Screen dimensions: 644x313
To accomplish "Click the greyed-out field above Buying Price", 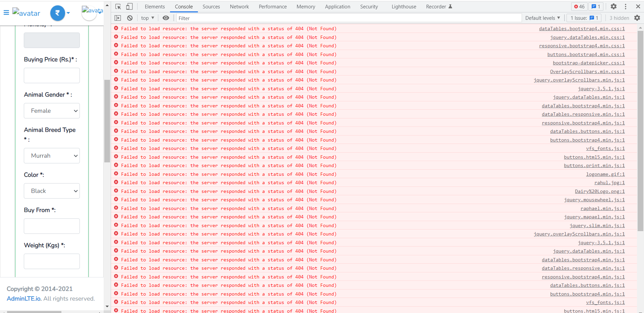I will click(x=52, y=40).
